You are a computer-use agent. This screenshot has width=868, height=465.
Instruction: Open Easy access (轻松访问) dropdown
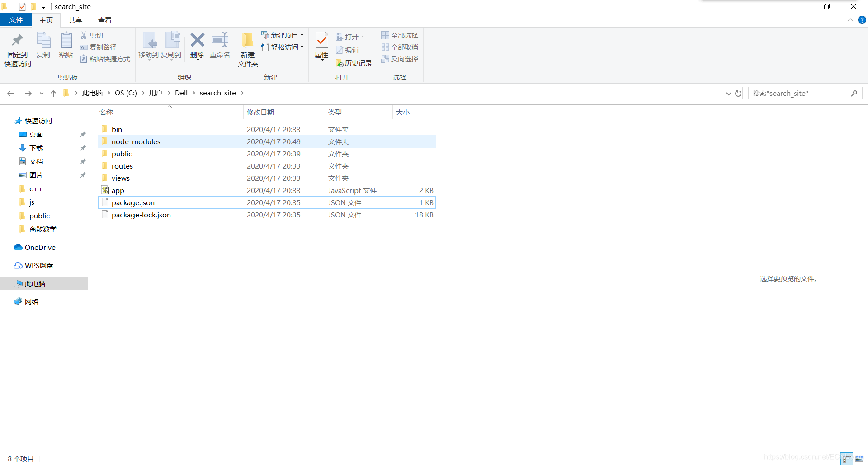(x=282, y=47)
